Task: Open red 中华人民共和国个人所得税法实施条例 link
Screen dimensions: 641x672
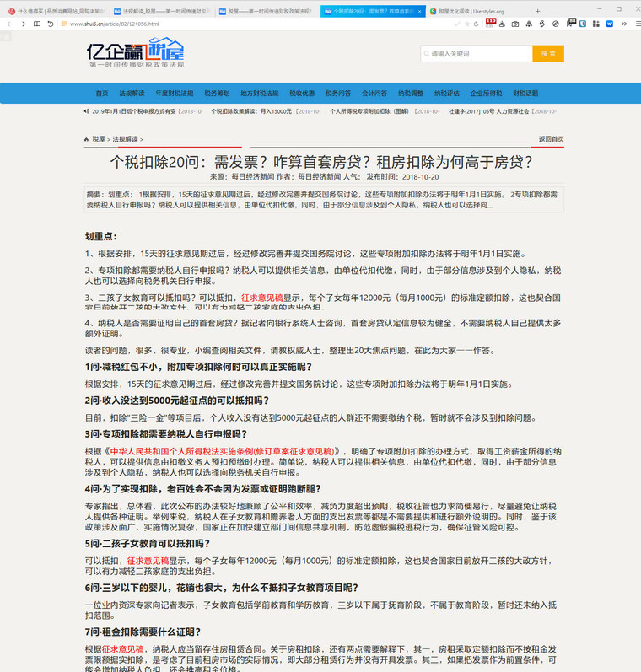Action: pyautogui.click(x=222, y=451)
